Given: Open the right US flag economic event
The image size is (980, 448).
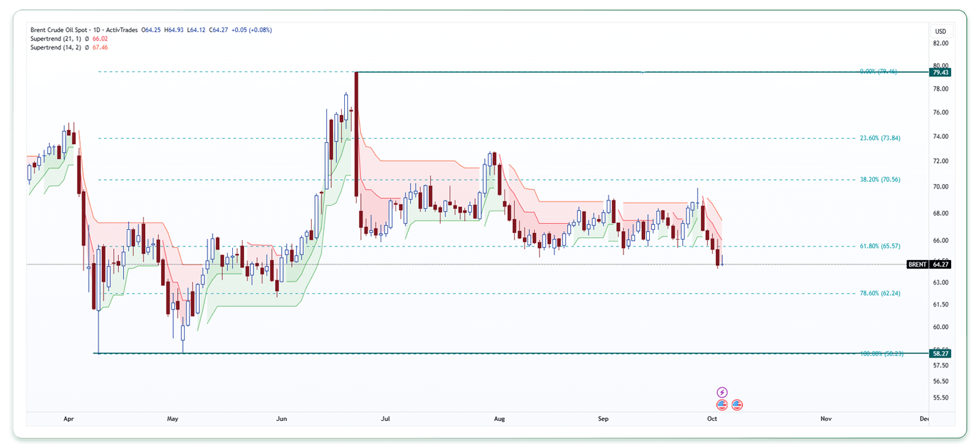Looking at the screenshot, I should pyautogui.click(x=737, y=405).
